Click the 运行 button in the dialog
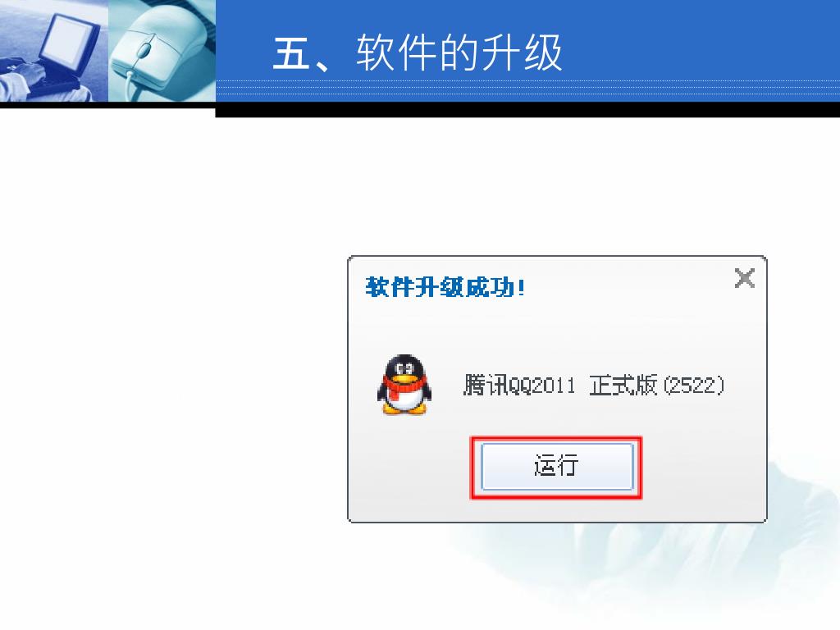 (557, 466)
